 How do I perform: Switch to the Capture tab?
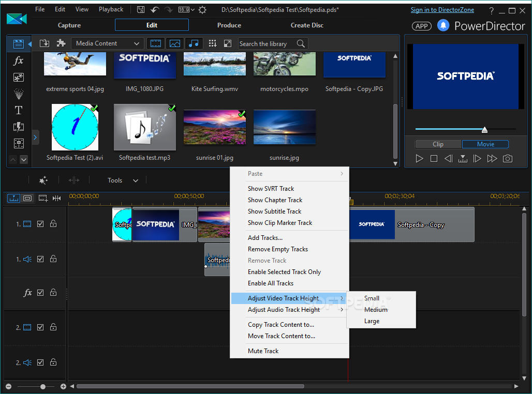69,25
